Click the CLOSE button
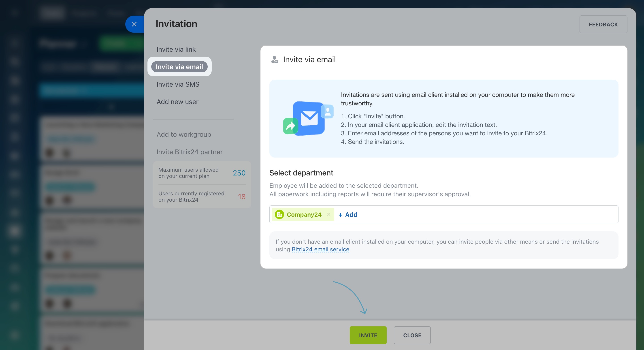The image size is (644, 350). (x=412, y=335)
